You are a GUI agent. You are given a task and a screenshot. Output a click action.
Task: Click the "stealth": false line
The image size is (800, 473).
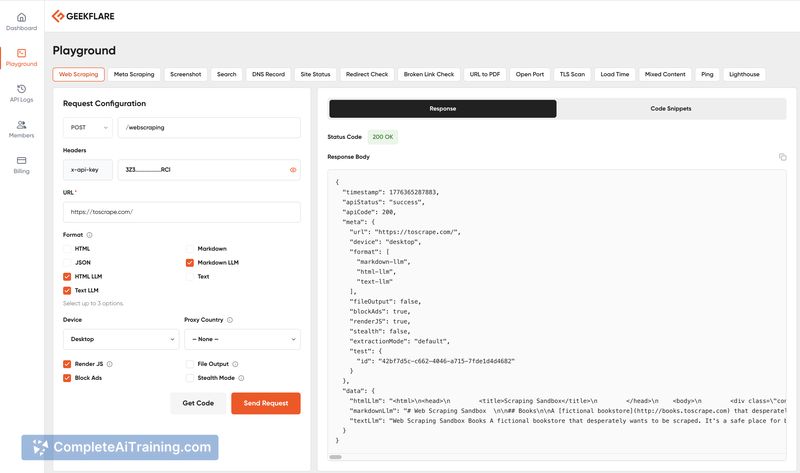pyautogui.click(x=380, y=332)
